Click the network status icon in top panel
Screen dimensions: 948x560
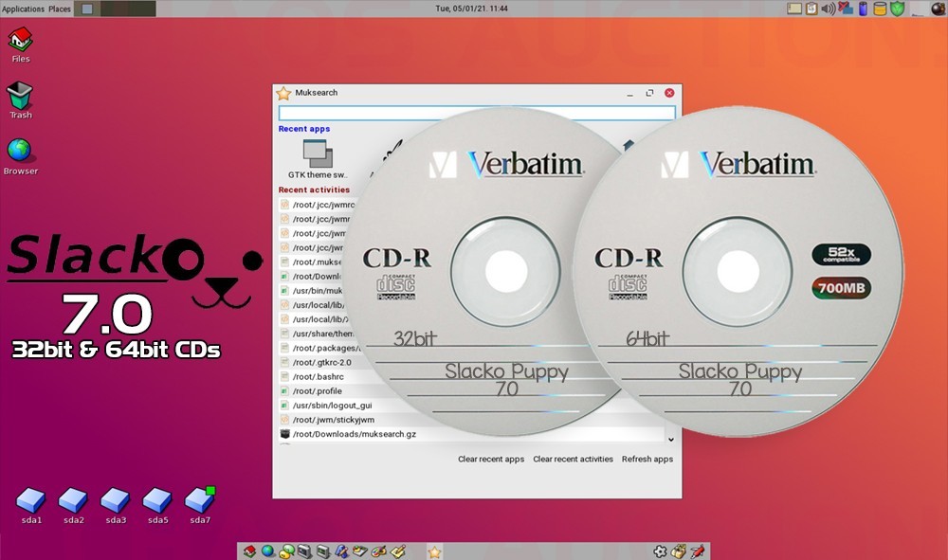[846, 9]
